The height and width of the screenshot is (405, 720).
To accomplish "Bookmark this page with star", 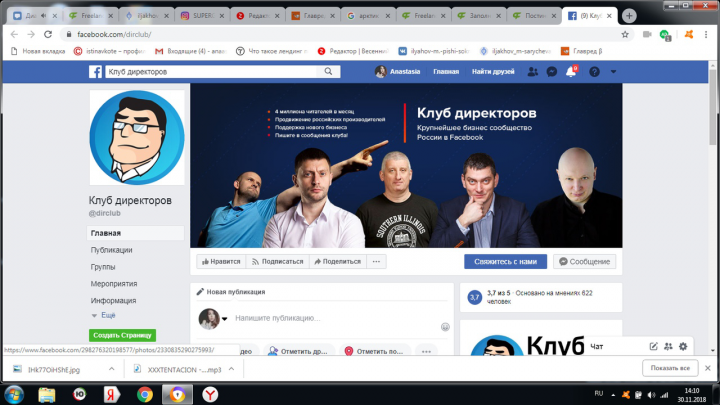I will 625,34.
